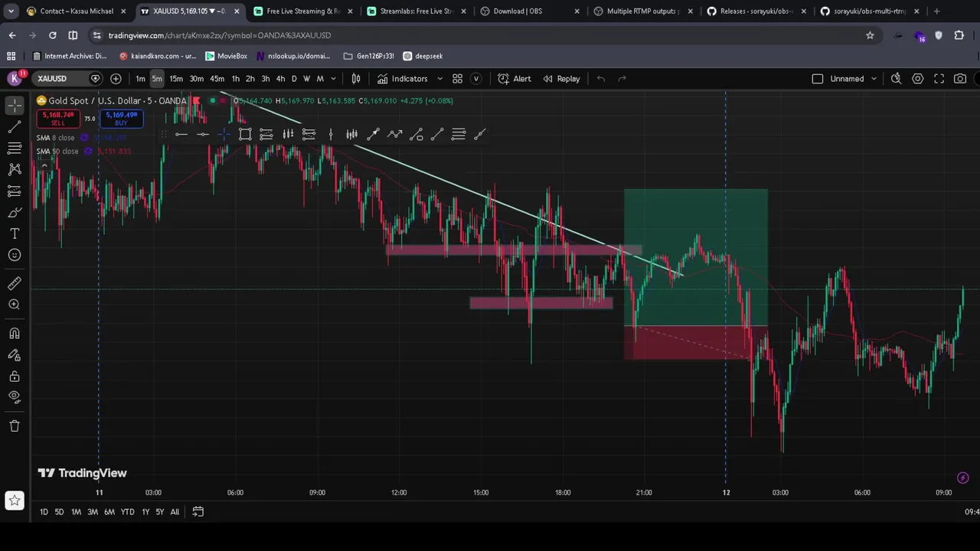Toggle stay in drawing mode pencil-lock
980x551 pixels.
pyautogui.click(x=15, y=354)
